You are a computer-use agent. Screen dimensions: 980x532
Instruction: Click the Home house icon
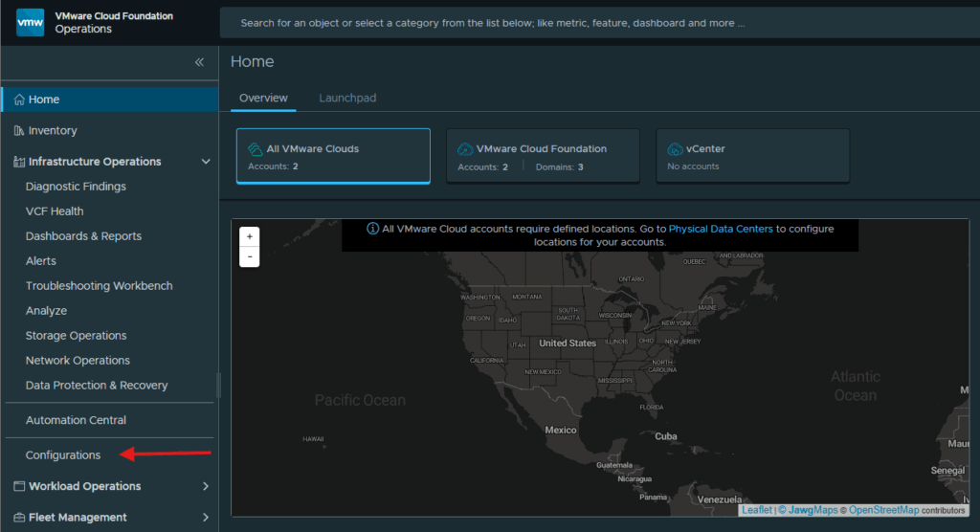[19, 100]
